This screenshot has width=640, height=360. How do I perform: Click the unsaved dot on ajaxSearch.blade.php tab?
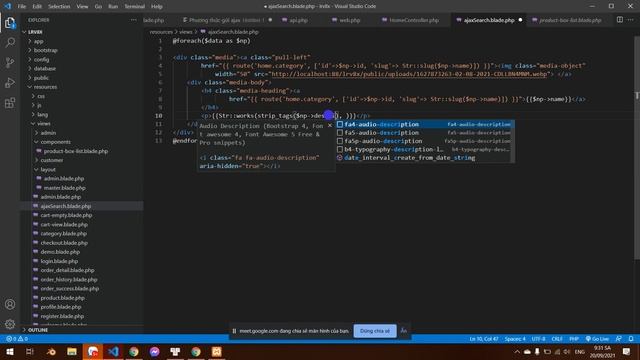tap(520, 20)
